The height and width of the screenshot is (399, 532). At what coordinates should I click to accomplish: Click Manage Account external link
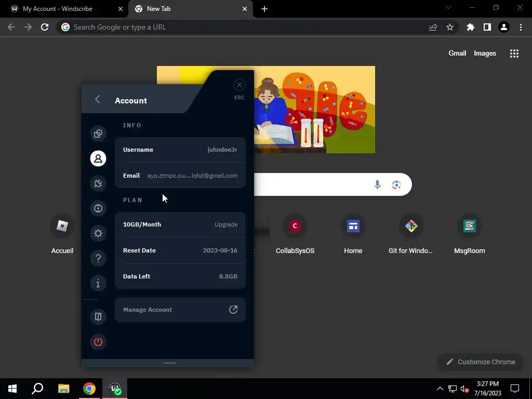coord(180,310)
